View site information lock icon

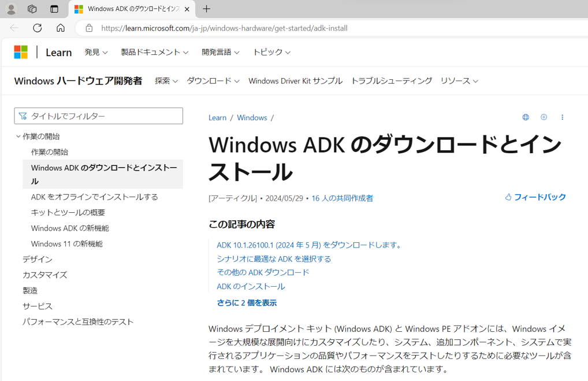click(x=89, y=28)
